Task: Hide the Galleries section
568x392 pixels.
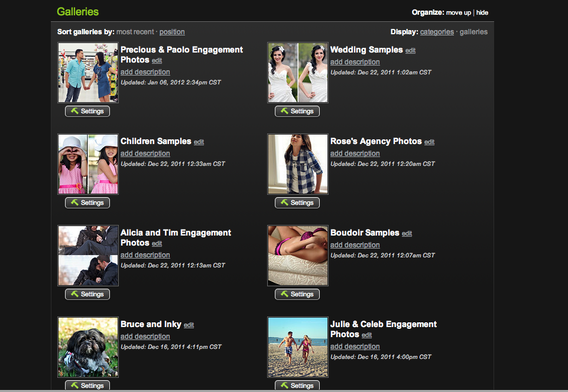Action: pyautogui.click(x=482, y=13)
